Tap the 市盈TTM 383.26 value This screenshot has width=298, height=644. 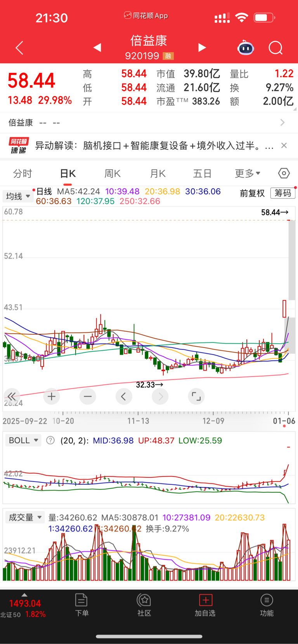click(206, 101)
